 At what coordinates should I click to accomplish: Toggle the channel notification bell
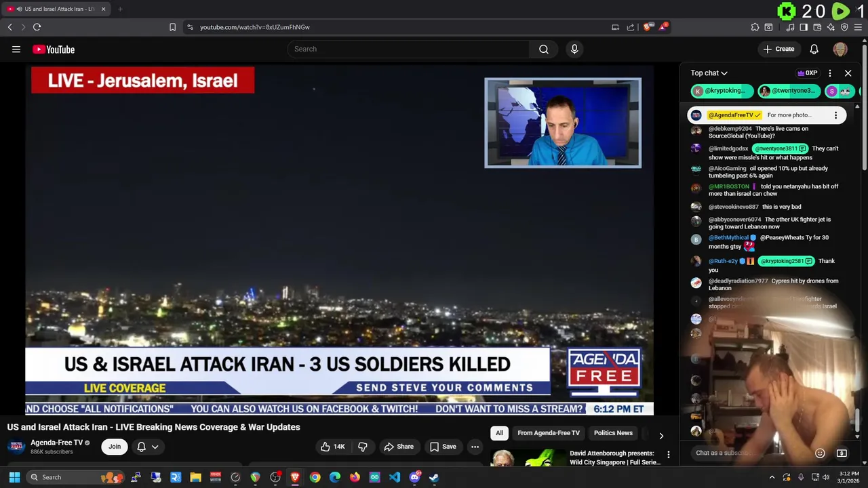coord(142,447)
